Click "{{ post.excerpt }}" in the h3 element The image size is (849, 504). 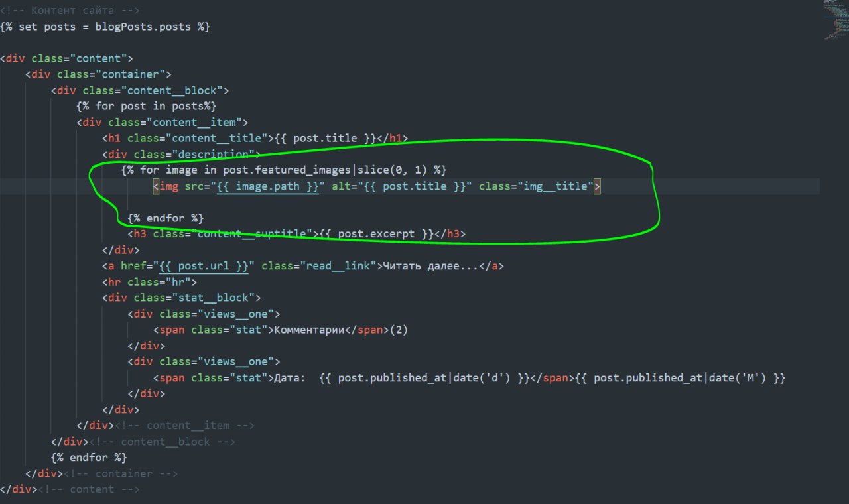376,234
